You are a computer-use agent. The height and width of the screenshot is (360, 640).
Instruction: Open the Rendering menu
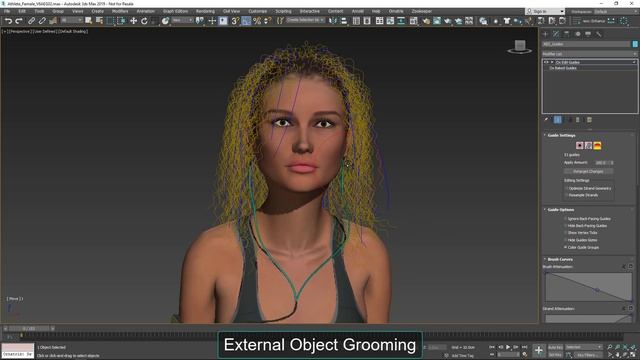coord(205,11)
